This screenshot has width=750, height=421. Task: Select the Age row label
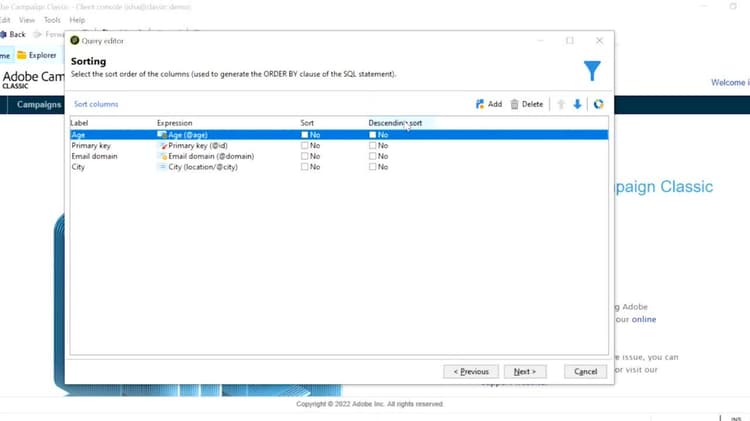click(78, 135)
